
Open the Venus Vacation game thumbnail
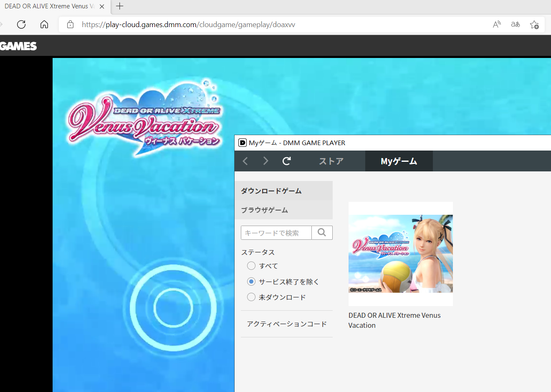(401, 254)
